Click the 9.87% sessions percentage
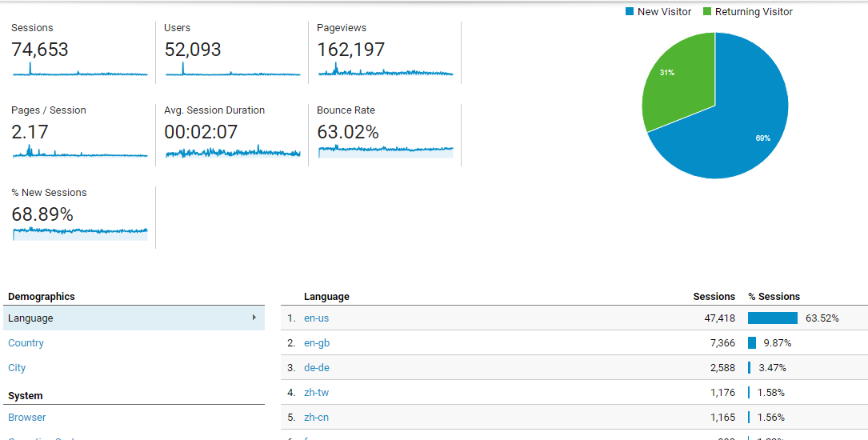868x440 pixels. (x=778, y=343)
